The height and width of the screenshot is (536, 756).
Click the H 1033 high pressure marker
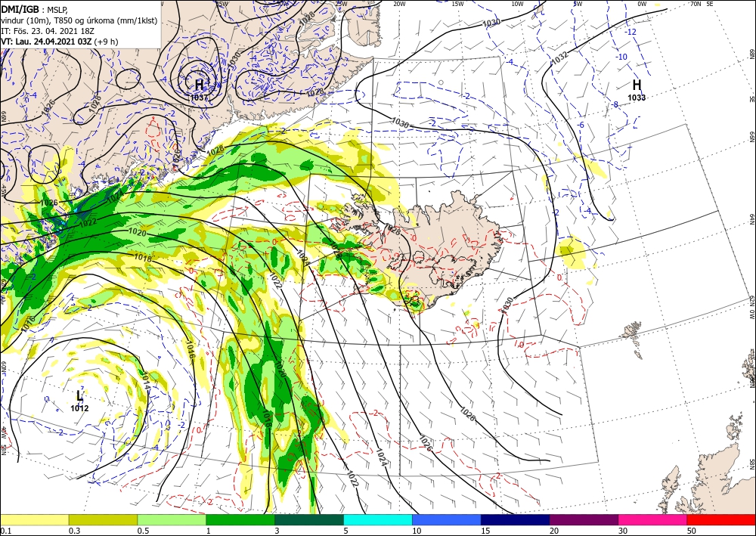637,90
